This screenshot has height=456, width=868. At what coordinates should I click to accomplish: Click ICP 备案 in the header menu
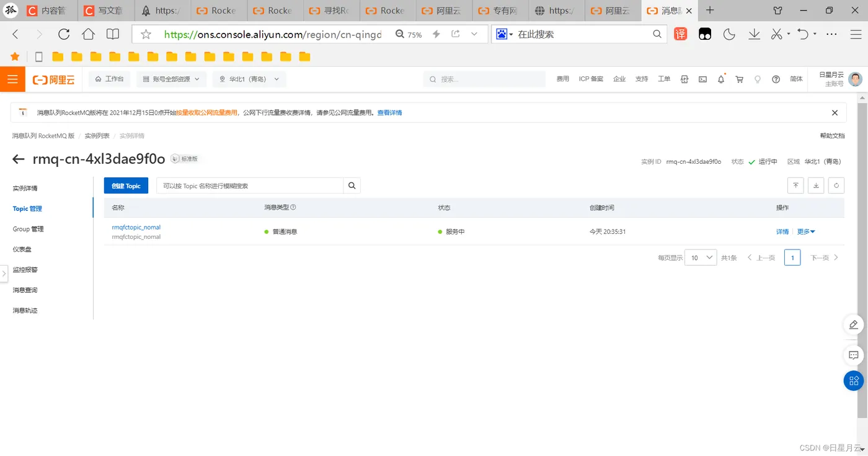(x=591, y=79)
